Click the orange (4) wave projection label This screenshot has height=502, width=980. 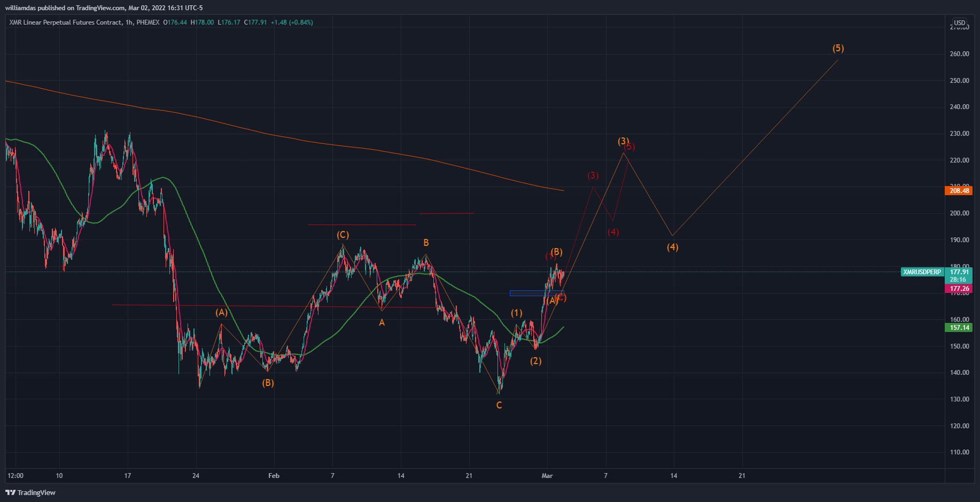pos(672,247)
